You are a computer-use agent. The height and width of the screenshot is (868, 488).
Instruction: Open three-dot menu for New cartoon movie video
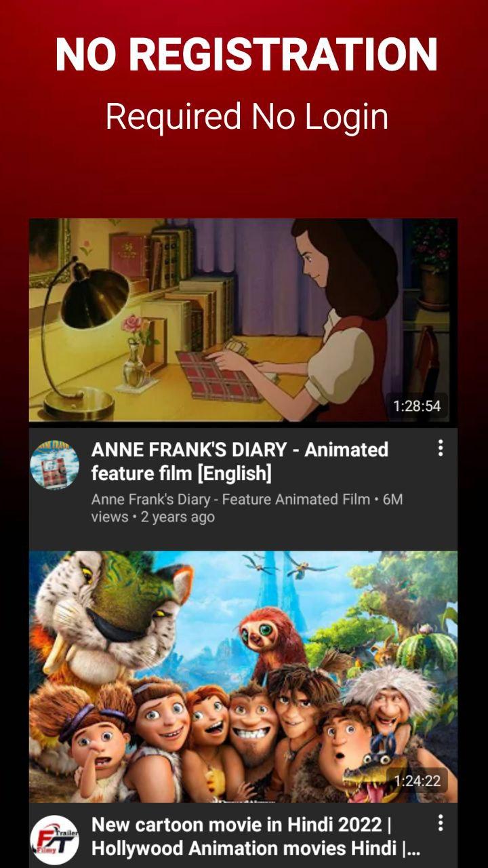click(441, 823)
